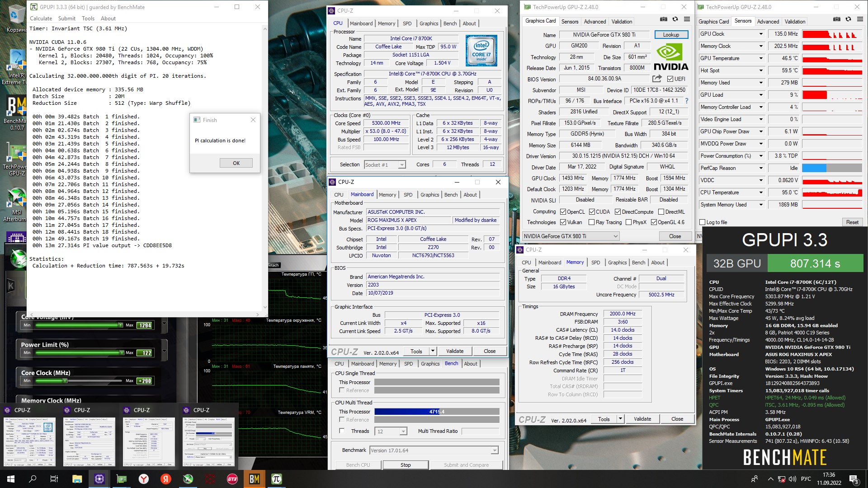Open the hamburger menu in GPU-Z Sensors window
Screen dimensions: 868x488
coord(860,19)
